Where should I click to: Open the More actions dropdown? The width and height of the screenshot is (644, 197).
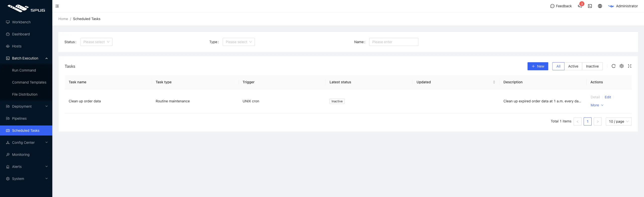point(597,105)
